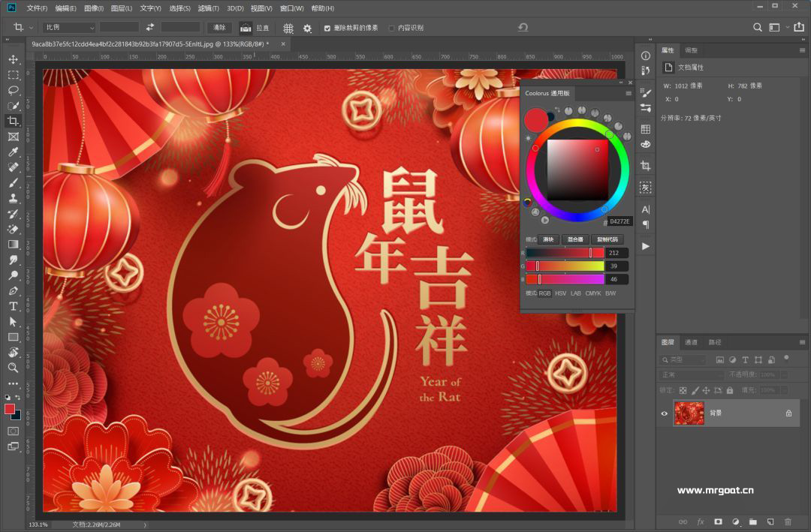The height and width of the screenshot is (532, 811).
Task: Click the Straighten (拉直) tool icon
Action: (x=246, y=28)
